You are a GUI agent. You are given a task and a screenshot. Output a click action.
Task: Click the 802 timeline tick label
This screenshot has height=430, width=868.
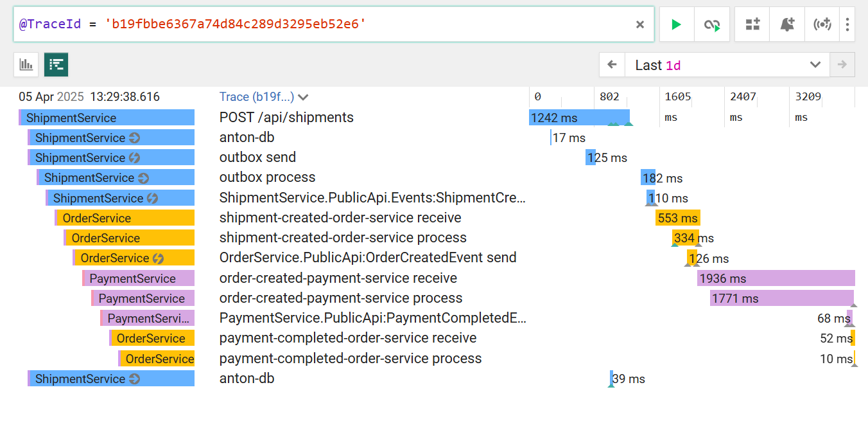click(609, 97)
